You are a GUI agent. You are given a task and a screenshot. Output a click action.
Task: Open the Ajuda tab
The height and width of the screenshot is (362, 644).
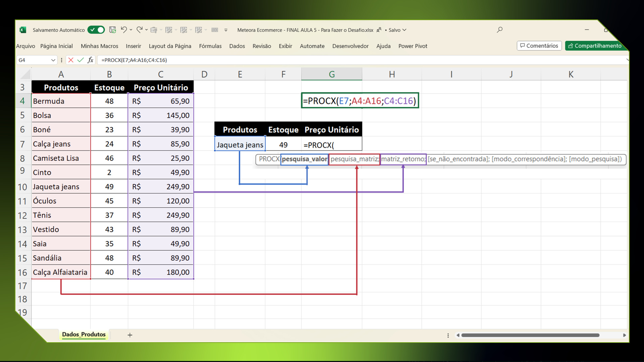[x=383, y=46]
